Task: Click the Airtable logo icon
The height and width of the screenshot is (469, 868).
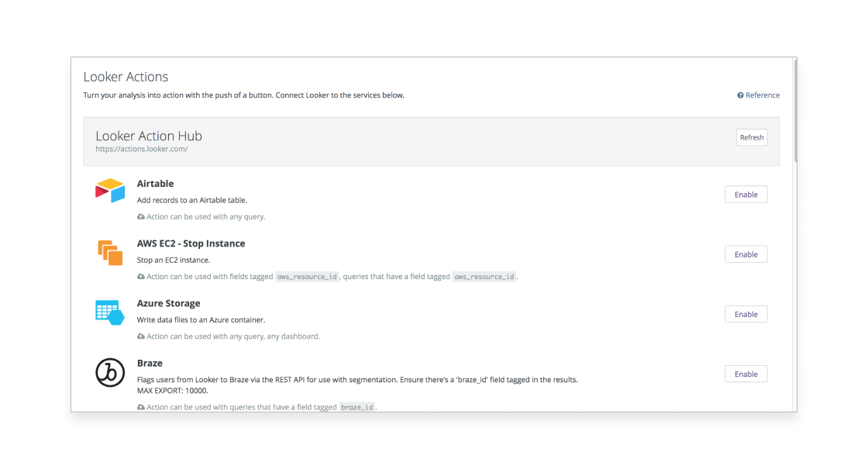Action: coord(110,191)
